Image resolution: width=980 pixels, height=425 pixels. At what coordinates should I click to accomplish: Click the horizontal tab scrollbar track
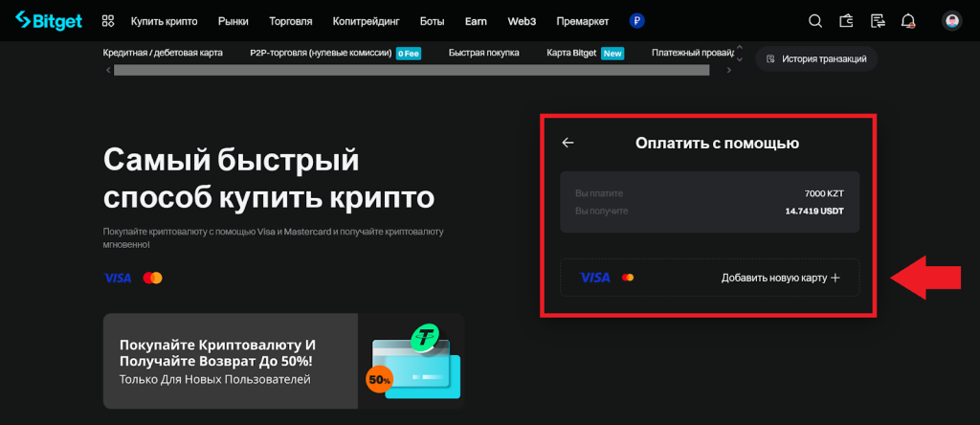(x=412, y=70)
